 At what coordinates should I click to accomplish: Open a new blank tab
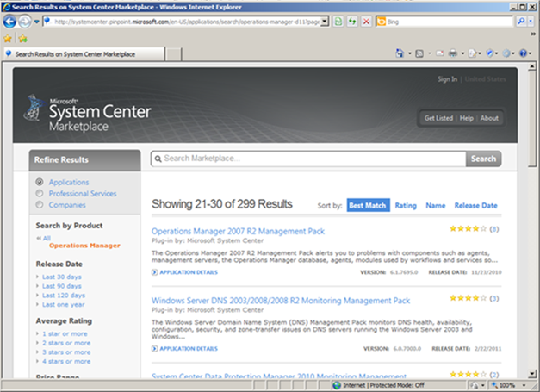click(x=174, y=54)
